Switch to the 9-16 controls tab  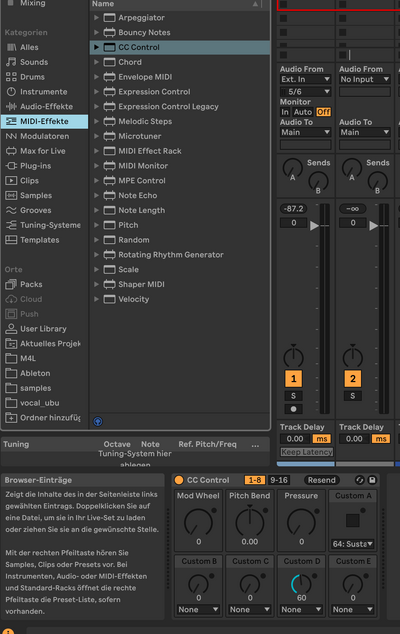click(279, 480)
